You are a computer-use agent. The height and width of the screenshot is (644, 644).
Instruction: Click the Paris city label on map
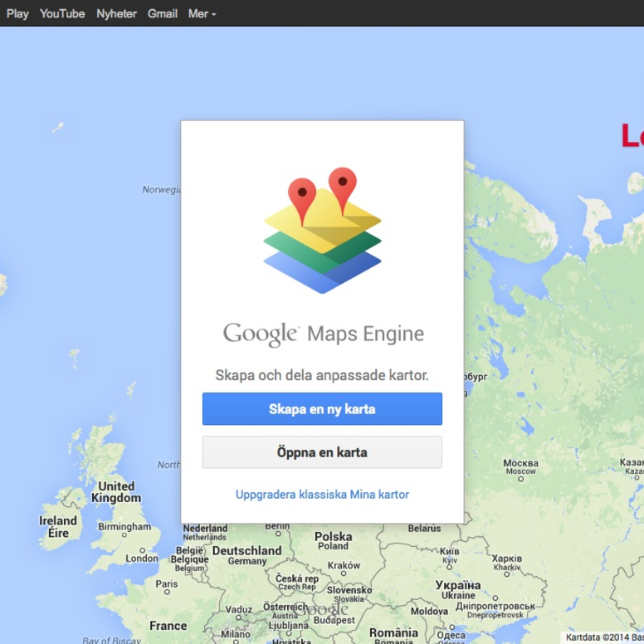pyautogui.click(x=167, y=583)
